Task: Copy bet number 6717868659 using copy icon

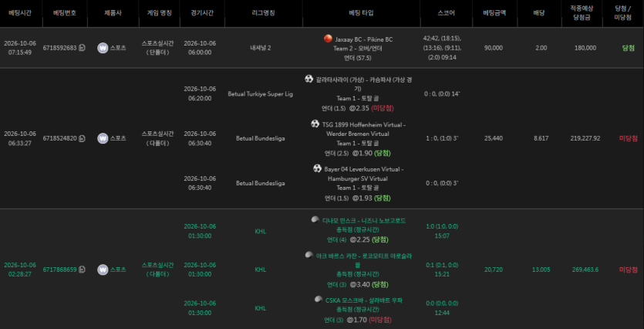Action: [x=82, y=270]
